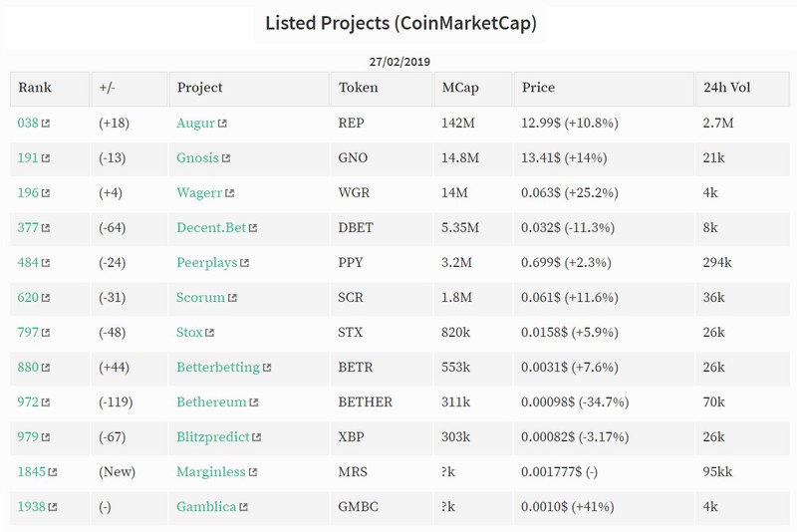The image size is (797, 532).
Task: Follow the Stox project link
Action: pos(189,333)
